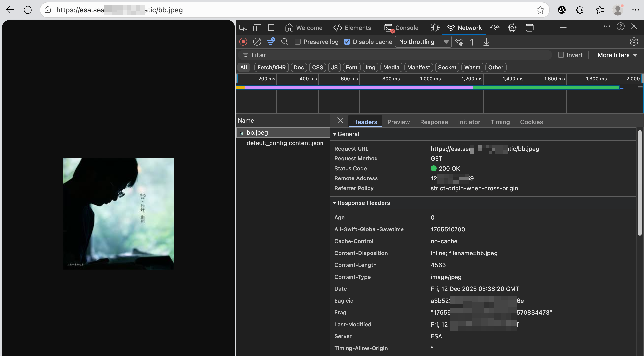644x356 pixels.
Task: Open the Console tab
Action: [x=401, y=28]
